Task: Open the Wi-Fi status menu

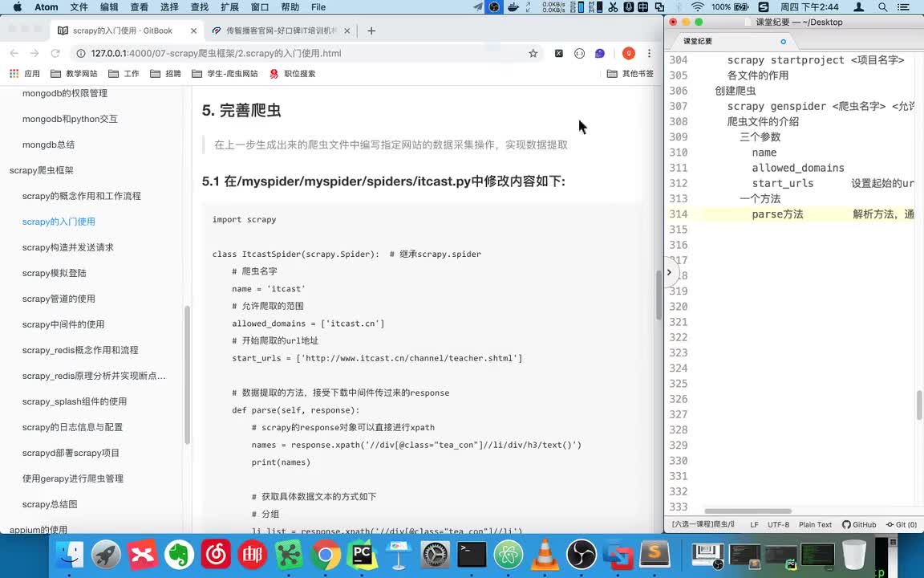Action: (x=698, y=7)
